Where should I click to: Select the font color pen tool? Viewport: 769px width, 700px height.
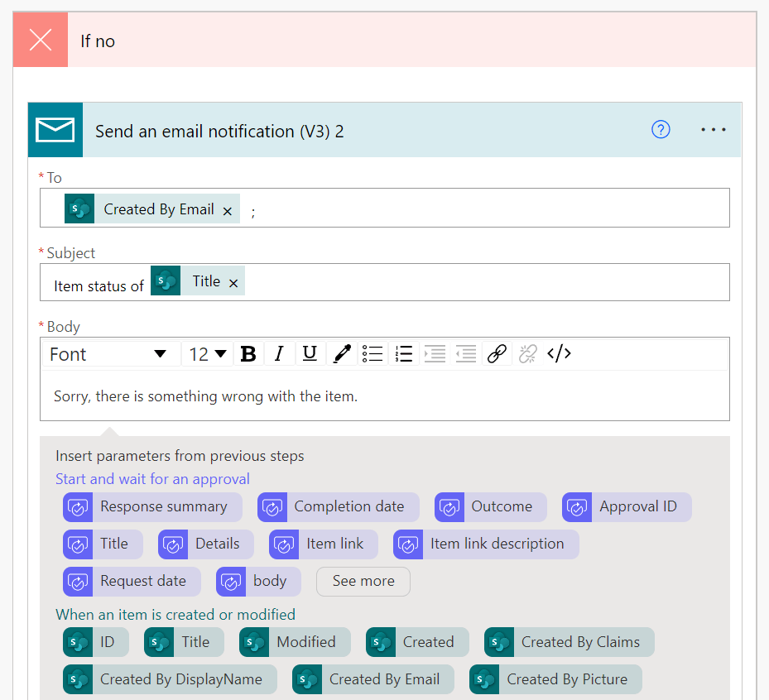(x=342, y=354)
